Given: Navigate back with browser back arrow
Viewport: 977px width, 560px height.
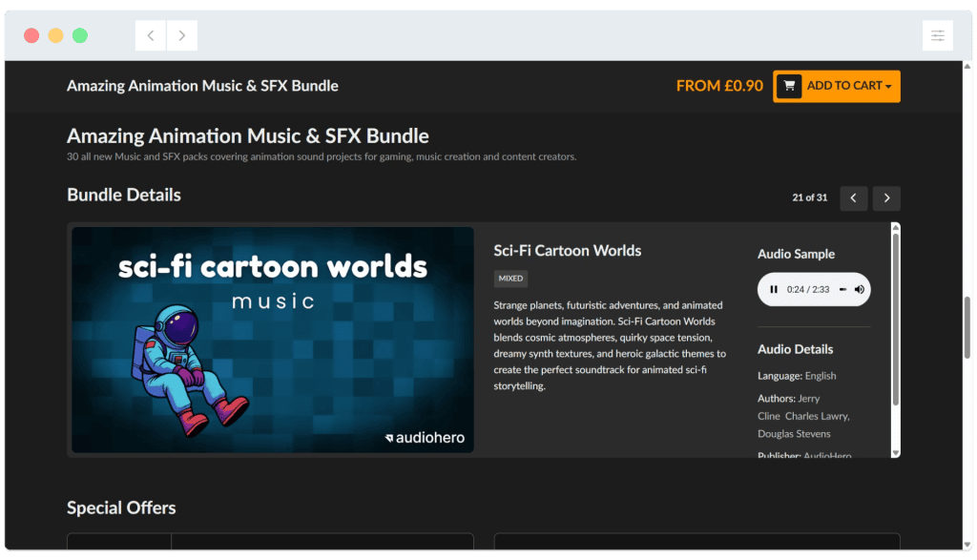Looking at the screenshot, I should coord(151,35).
